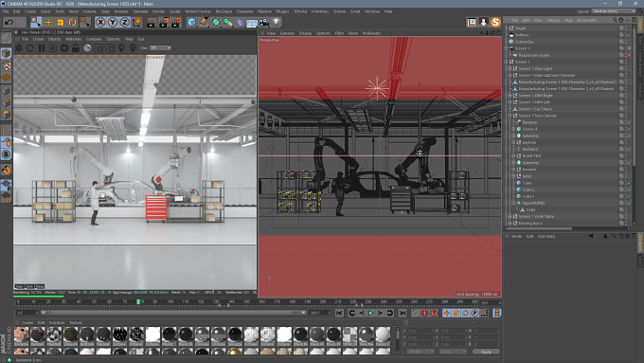Click Live Viewer send-to-render Octane icon
Image resolution: width=644 pixels, height=363 pixels.
19,48
